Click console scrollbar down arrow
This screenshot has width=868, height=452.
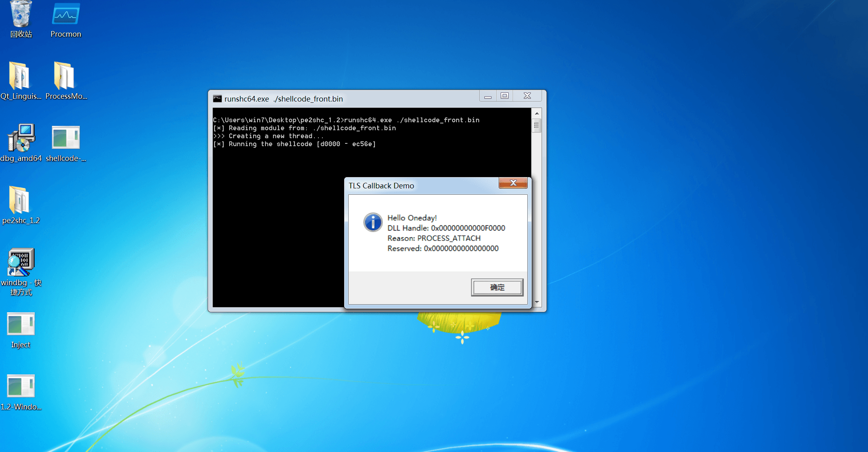pyautogui.click(x=536, y=302)
